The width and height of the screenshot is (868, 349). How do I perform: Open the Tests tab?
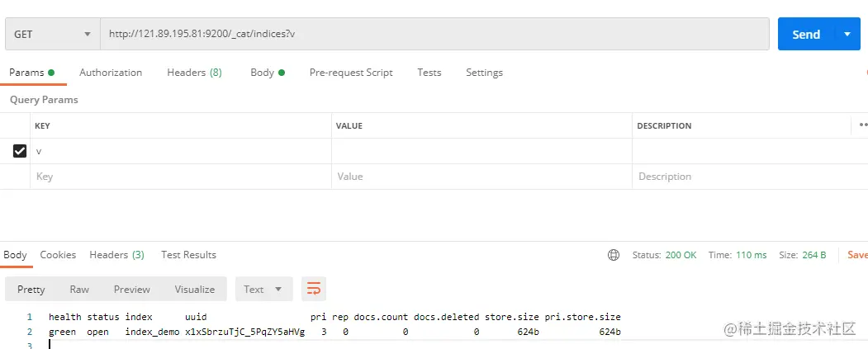(429, 73)
